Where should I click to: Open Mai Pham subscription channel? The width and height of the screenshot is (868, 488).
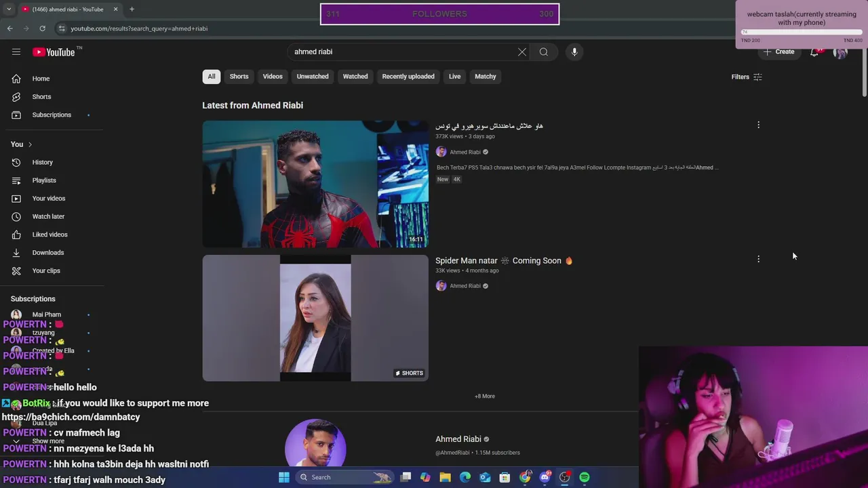click(47, 314)
